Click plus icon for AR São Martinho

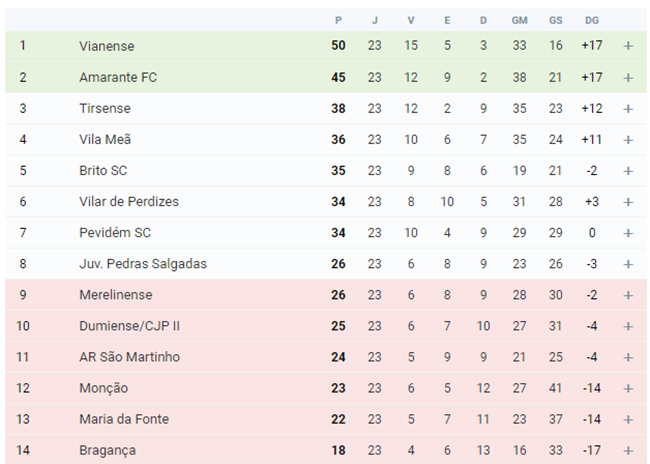(x=628, y=357)
